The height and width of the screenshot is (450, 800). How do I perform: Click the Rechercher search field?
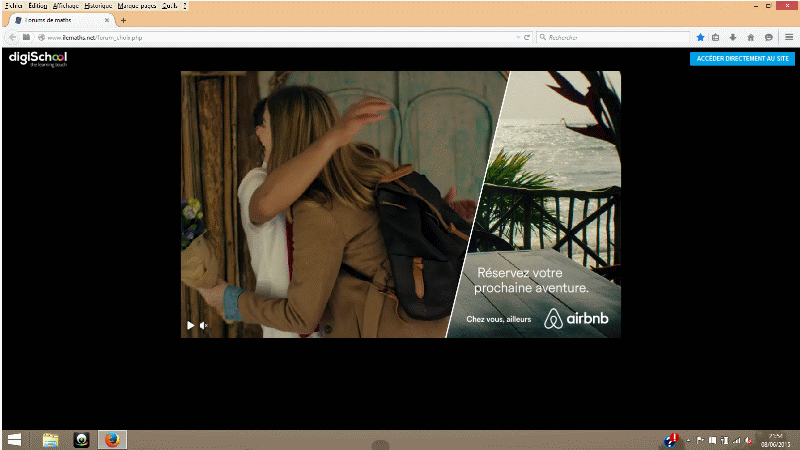tap(610, 37)
